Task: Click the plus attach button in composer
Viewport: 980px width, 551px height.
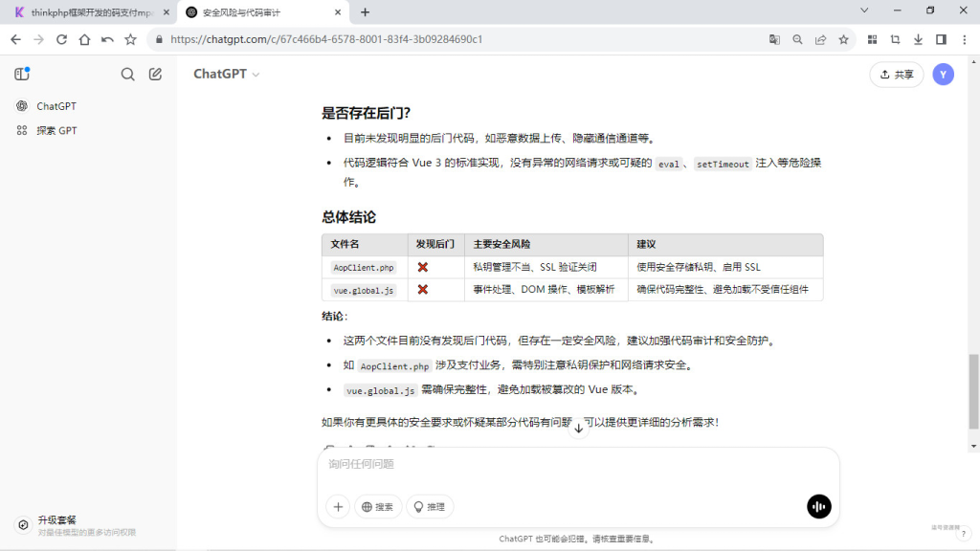Action: pos(338,507)
